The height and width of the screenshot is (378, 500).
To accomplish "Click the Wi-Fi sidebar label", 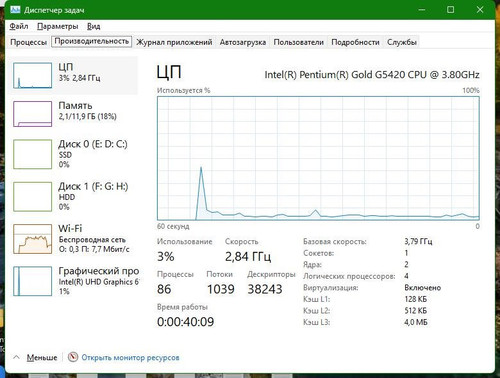I will click(70, 228).
